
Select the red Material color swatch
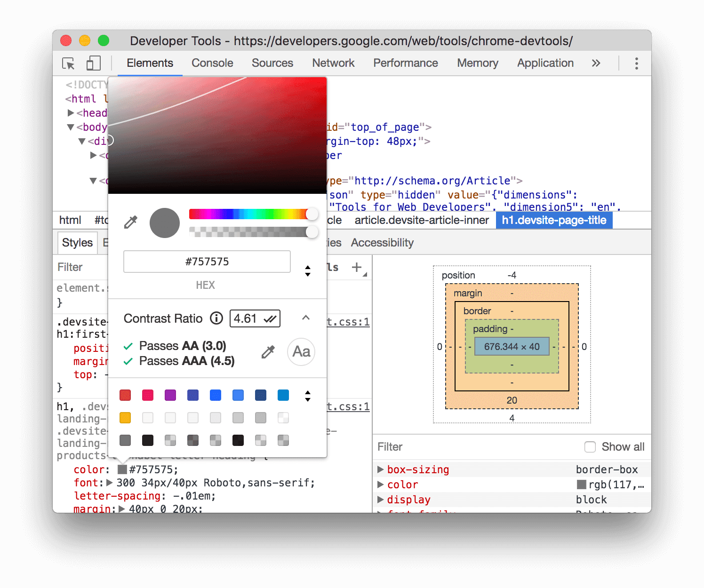click(x=125, y=395)
